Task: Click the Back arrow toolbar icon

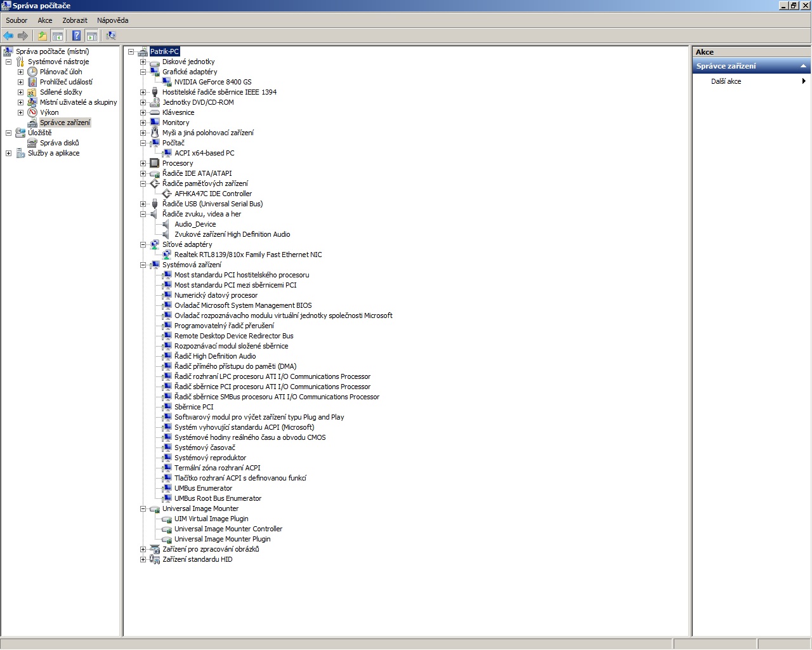Action: tap(8, 36)
